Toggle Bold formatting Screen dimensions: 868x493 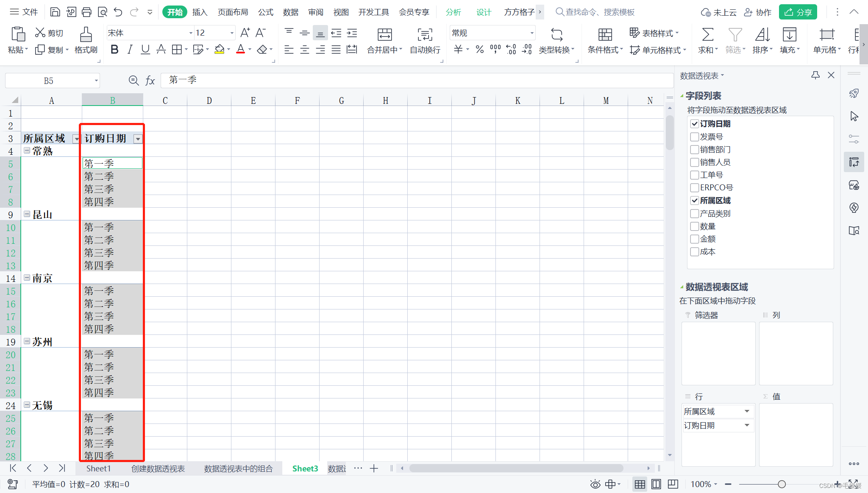(114, 50)
